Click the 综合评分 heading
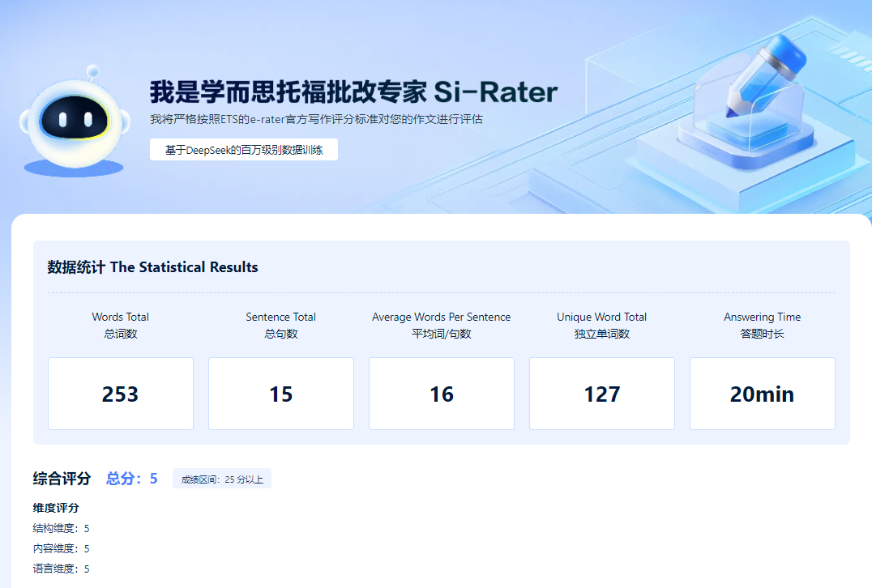Viewport: 872px width, 588px height. (62, 479)
